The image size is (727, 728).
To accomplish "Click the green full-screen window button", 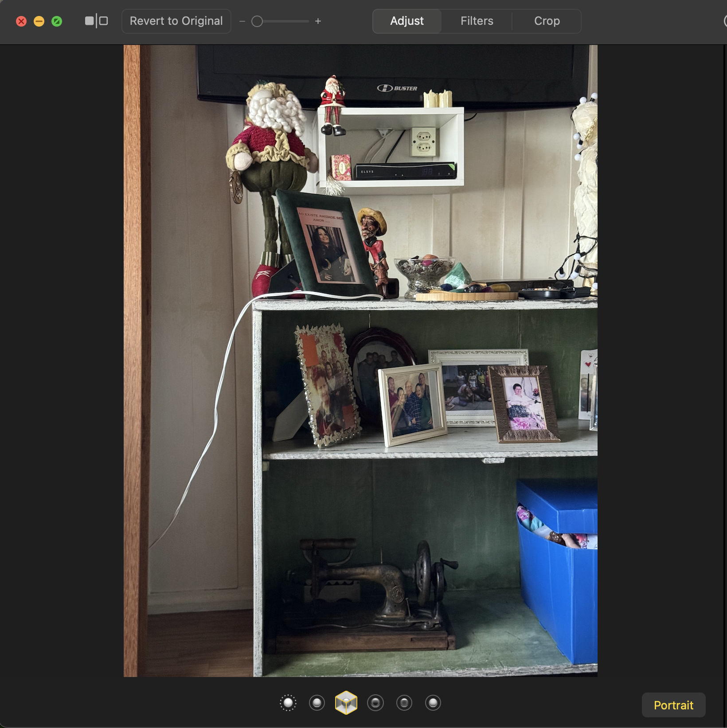I will [x=57, y=21].
